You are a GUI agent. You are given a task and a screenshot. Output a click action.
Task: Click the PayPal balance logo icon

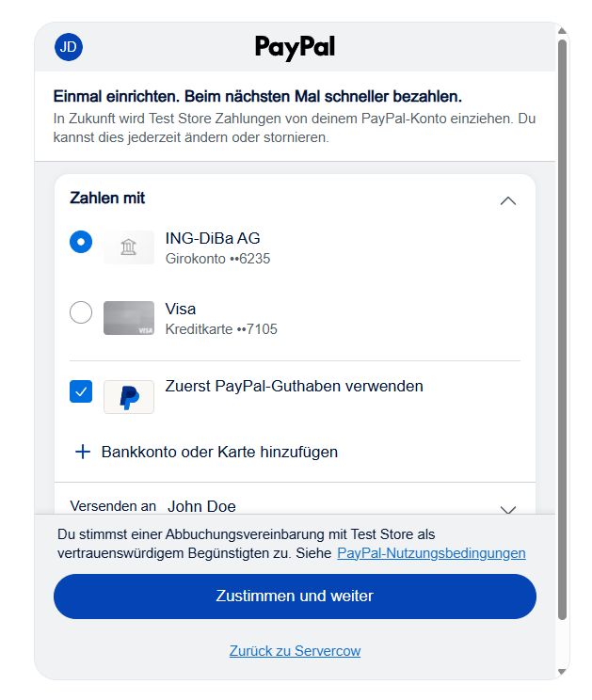pos(129,397)
